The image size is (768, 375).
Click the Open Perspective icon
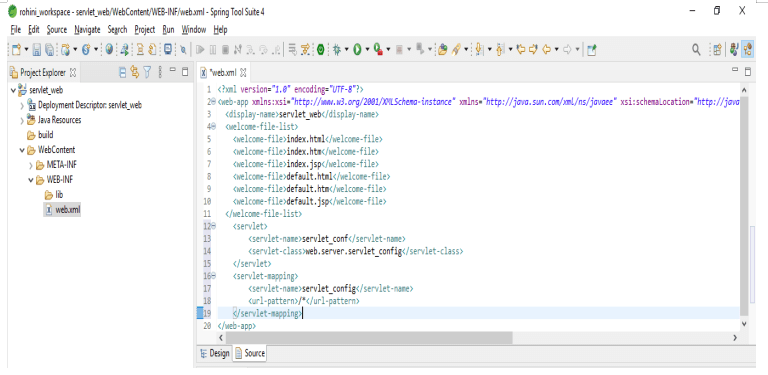(x=717, y=49)
